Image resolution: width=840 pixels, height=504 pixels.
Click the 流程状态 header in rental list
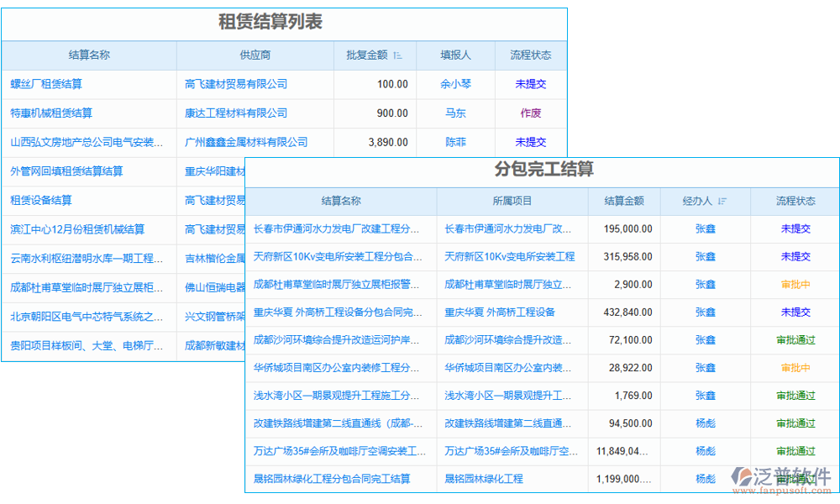tap(532, 55)
